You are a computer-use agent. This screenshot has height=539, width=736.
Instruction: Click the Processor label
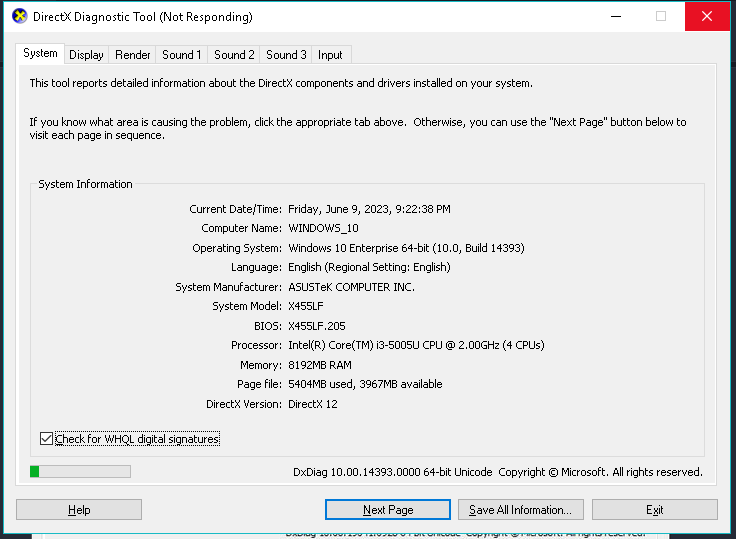pyautogui.click(x=256, y=345)
